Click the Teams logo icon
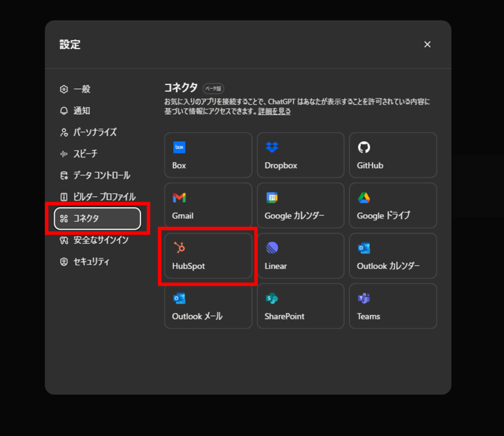This screenshot has width=504, height=436. pos(364,298)
